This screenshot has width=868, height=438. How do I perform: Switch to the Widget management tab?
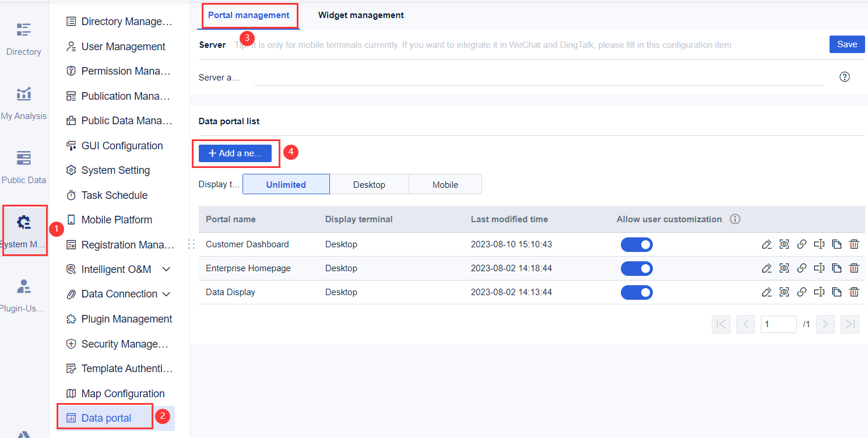(x=361, y=15)
